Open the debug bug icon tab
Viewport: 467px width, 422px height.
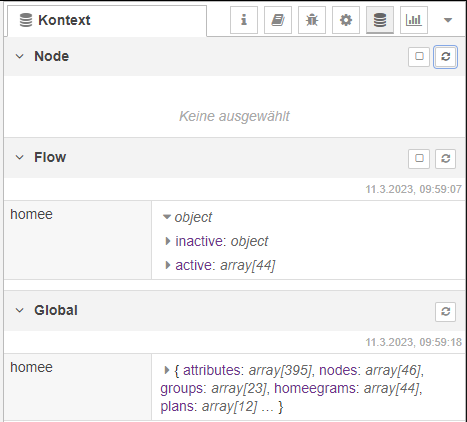pos(312,20)
